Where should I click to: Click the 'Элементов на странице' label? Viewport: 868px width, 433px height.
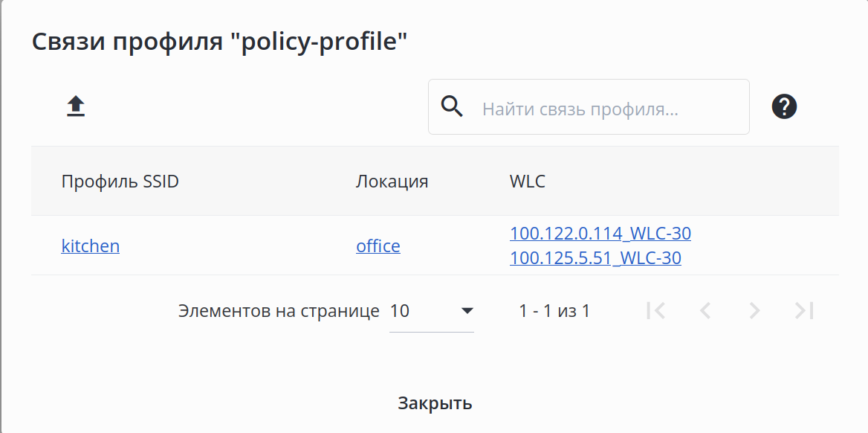(x=279, y=311)
